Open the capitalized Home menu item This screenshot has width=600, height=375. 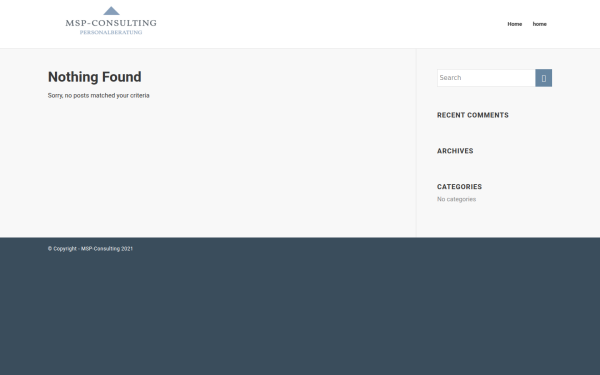pos(515,24)
